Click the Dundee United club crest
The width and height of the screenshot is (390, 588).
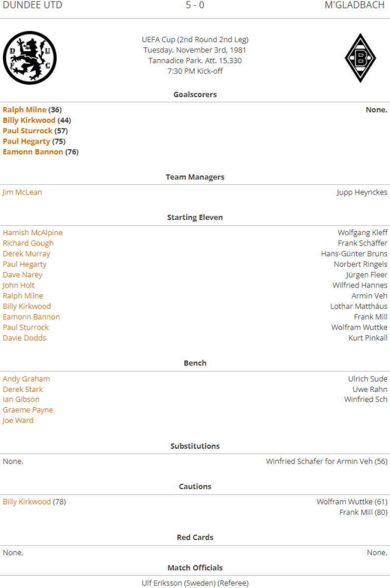29,58
